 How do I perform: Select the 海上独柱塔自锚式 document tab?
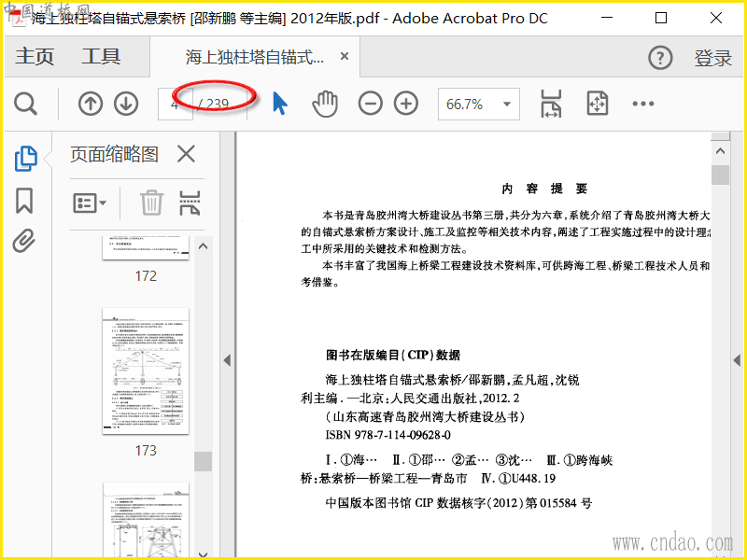point(254,57)
